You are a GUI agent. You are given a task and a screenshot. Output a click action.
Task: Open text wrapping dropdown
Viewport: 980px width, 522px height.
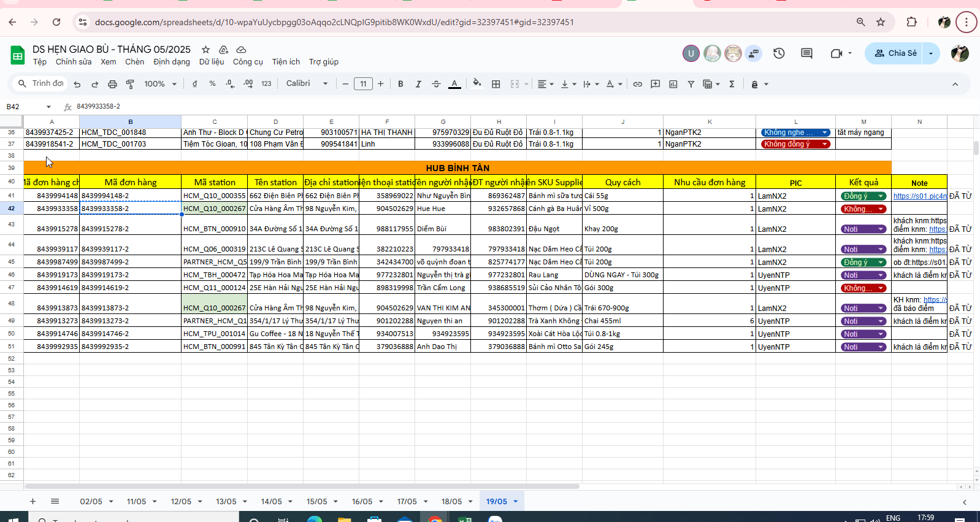591,84
